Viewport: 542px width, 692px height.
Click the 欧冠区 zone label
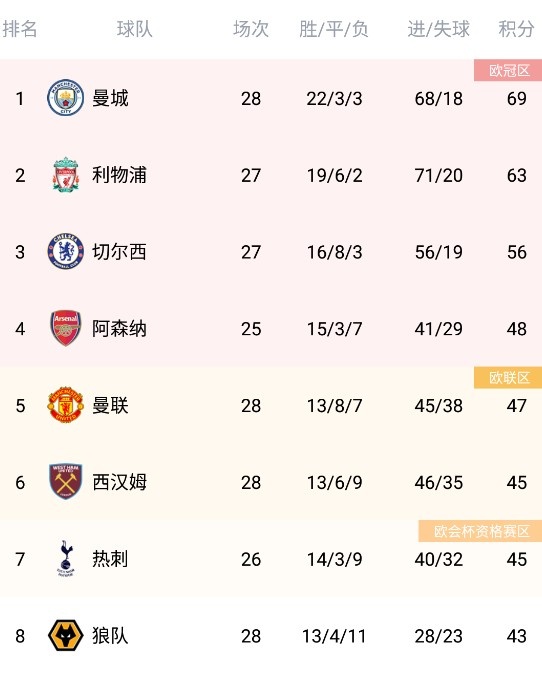pyautogui.click(x=508, y=70)
